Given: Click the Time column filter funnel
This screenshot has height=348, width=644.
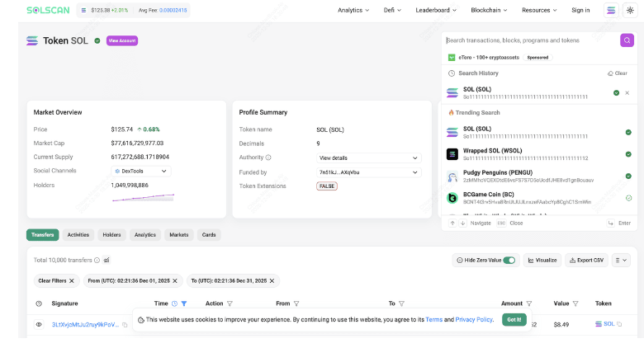Looking at the screenshot, I should [x=184, y=303].
